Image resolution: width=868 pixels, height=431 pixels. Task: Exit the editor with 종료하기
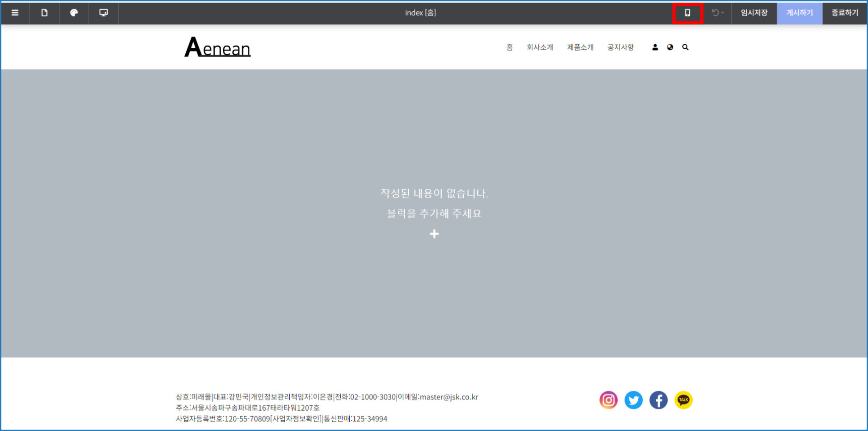[x=845, y=13]
